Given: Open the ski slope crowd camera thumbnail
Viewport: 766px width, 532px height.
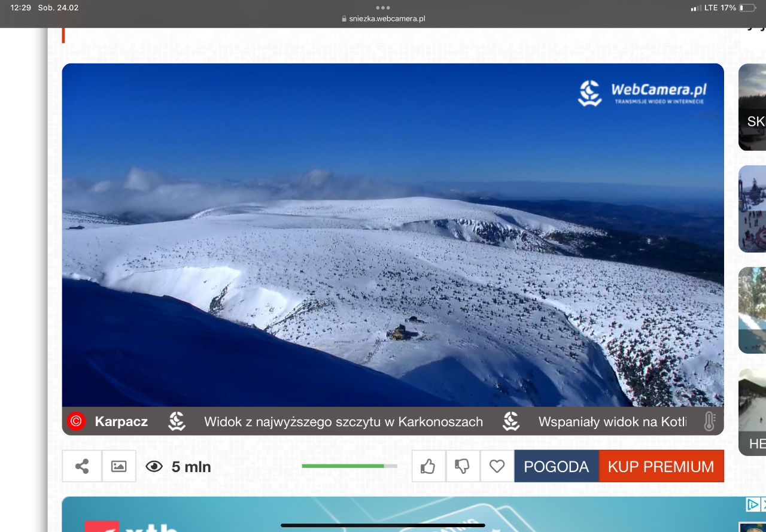Looking at the screenshot, I should click(752, 209).
